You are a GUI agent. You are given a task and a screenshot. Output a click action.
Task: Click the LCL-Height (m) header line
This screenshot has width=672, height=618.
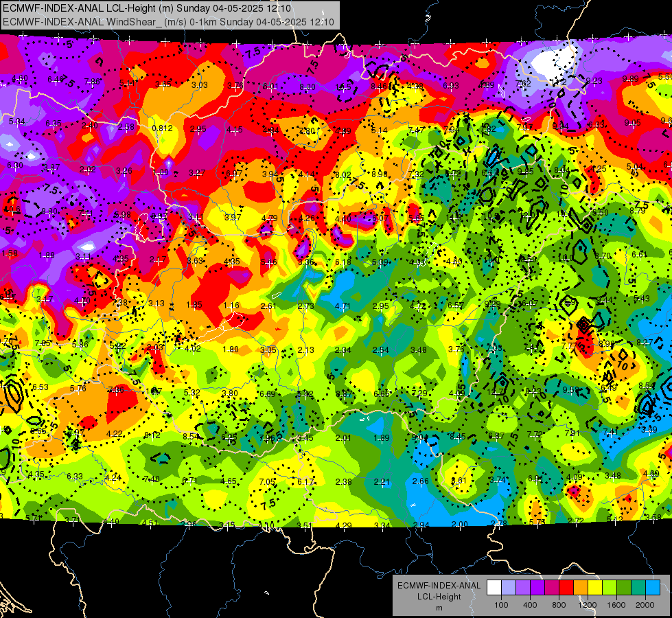[x=147, y=8]
